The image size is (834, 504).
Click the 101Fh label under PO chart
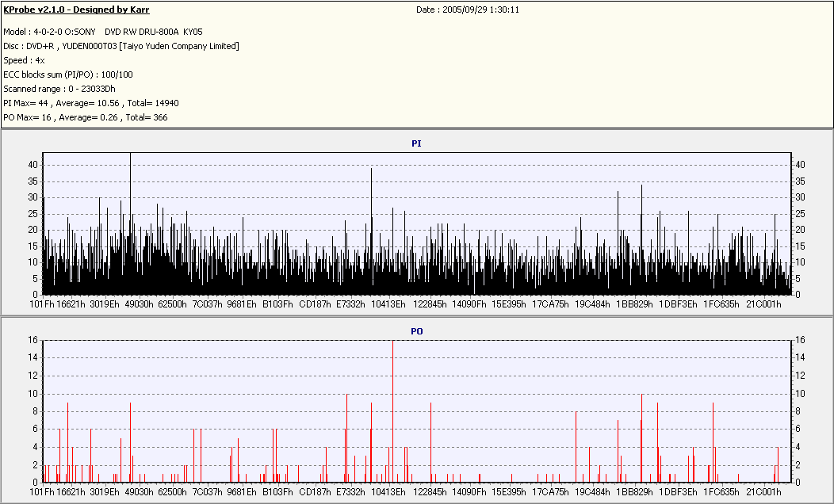tap(42, 492)
